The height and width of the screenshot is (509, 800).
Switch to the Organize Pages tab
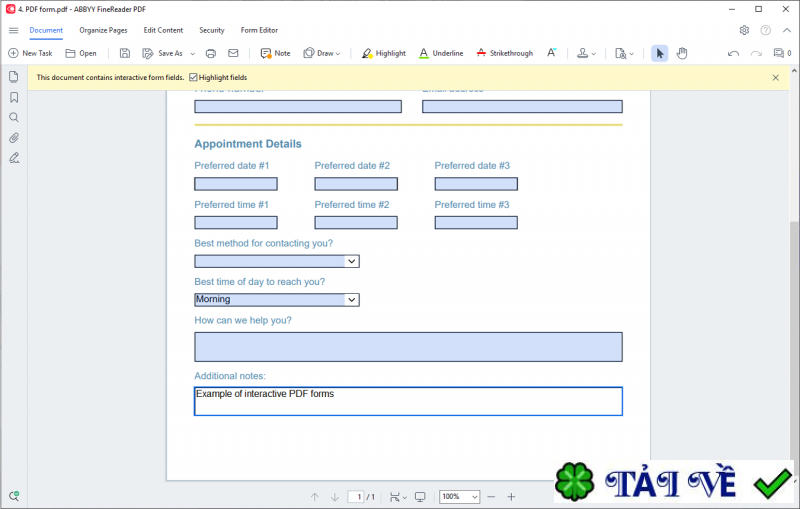click(x=103, y=30)
